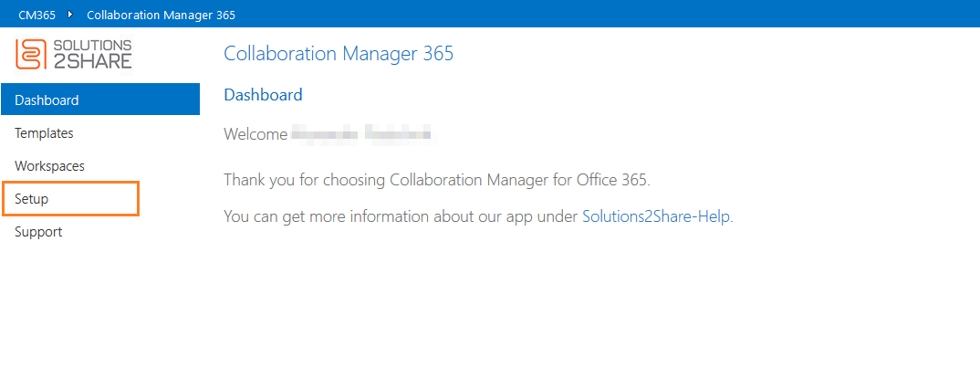Click the 'Thank you for choosing' message
This screenshot has height=389, width=980.
(436, 180)
